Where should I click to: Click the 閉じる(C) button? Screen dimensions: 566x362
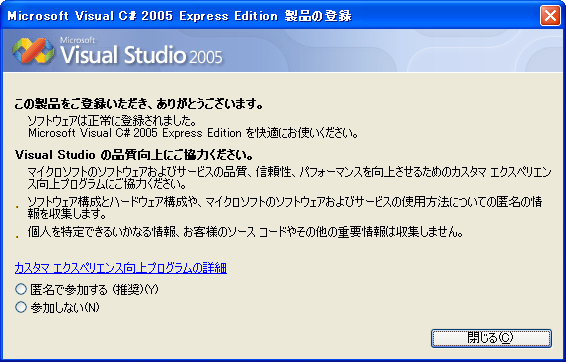[491, 338]
